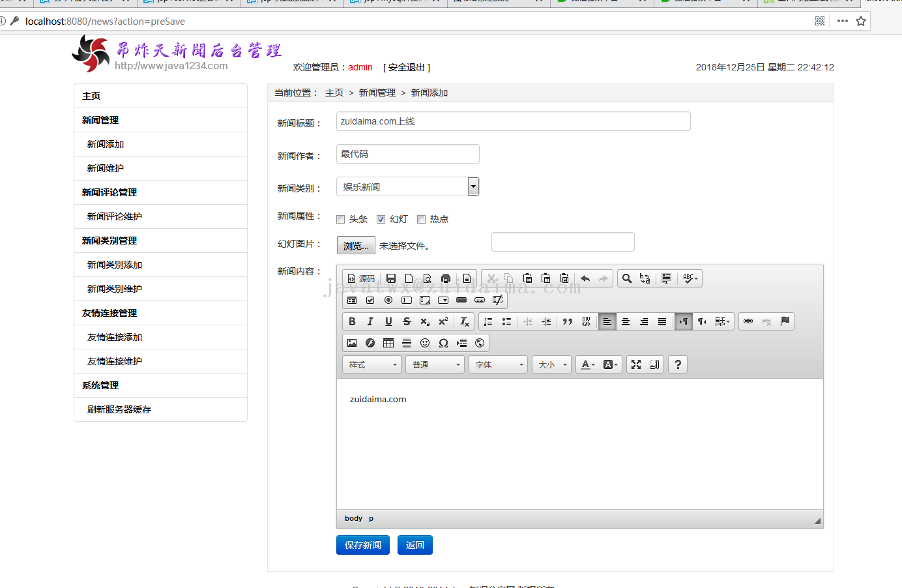Viewport: 902px width, 588px height.
Task: Open background color picker
Action: pos(611,364)
